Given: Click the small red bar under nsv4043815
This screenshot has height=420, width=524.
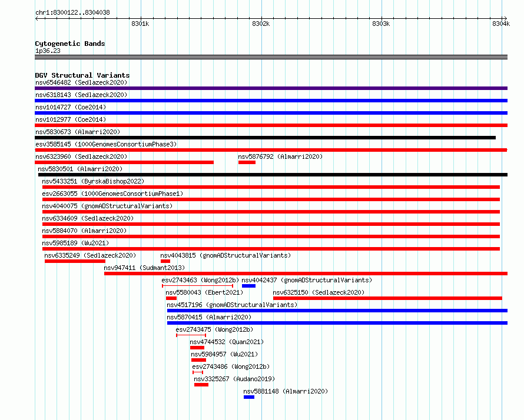Looking at the screenshot, I should click(165, 261).
